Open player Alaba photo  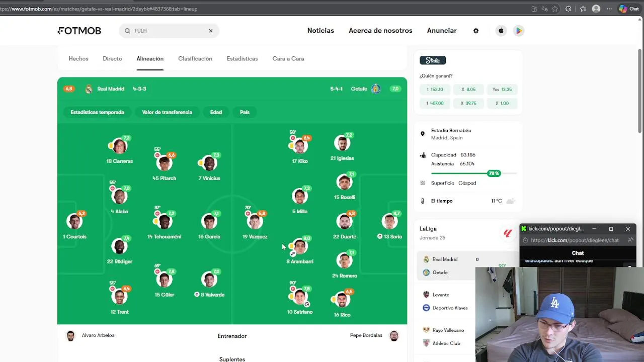point(119,196)
